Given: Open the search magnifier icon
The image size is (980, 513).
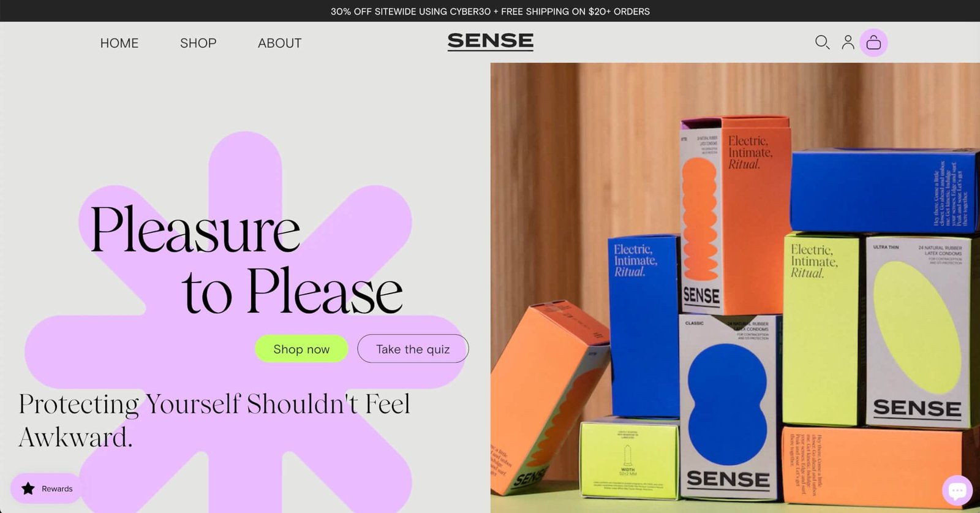Looking at the screenshot, I should click(822, 42).
